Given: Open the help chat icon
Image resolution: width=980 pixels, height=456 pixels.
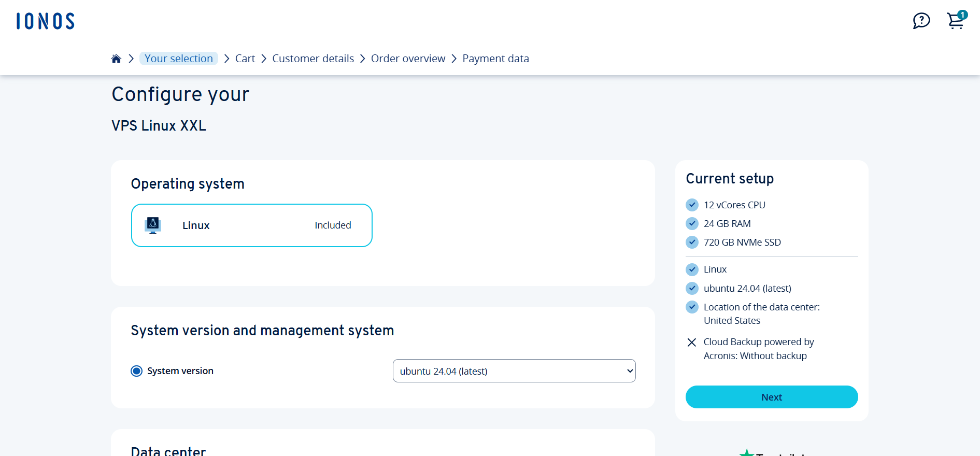Looking at the screenshot, I should coord(921,21).
